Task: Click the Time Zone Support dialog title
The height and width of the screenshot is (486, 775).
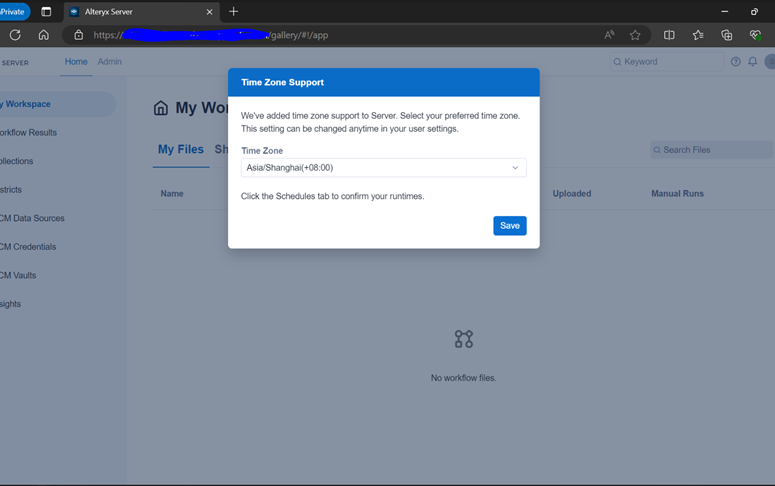Action: pos(283,83)
